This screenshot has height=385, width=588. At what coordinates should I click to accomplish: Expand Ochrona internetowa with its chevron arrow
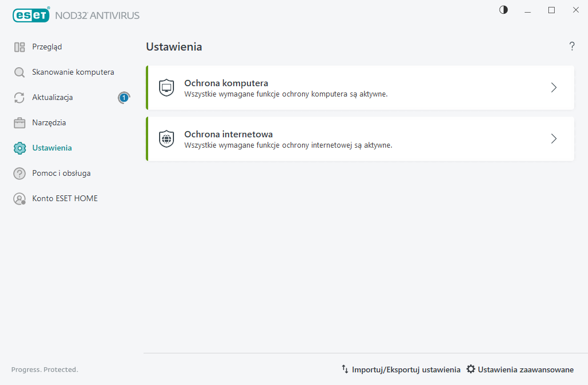(x=554, y=139)
